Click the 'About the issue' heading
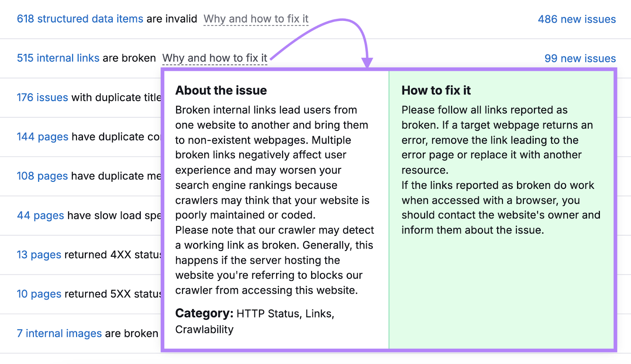Viewport: 631px width, 364px height. (221, 90)
